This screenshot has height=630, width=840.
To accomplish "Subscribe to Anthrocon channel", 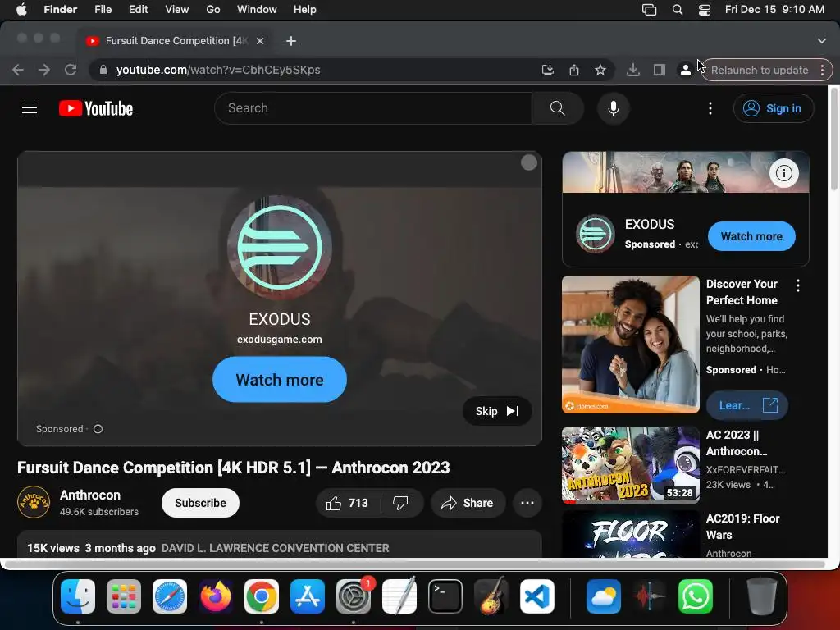I will [200, 503].
